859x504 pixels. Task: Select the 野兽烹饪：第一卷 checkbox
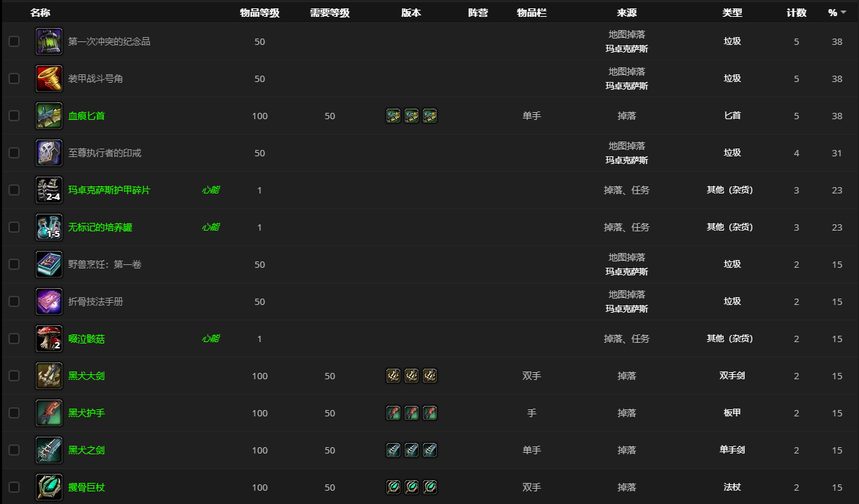(x=14, y=264)
